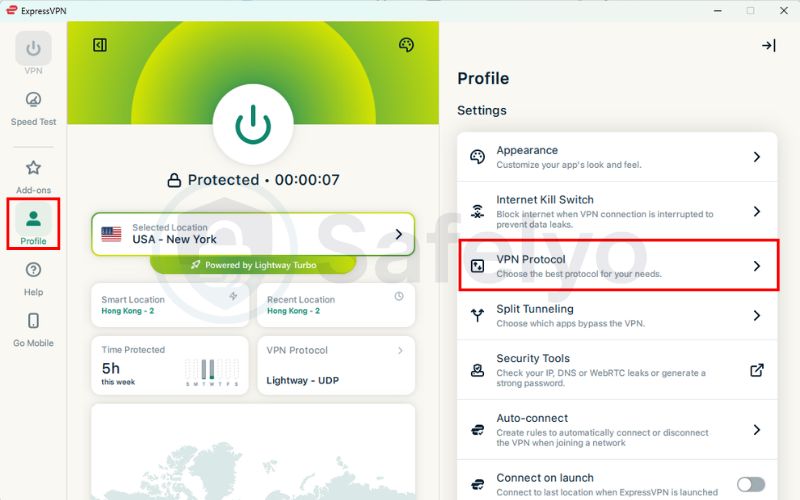Click the Powered by Lightway Turbo badge
The height and width of the screenshot is (500, 800).
tap(253, 265)
